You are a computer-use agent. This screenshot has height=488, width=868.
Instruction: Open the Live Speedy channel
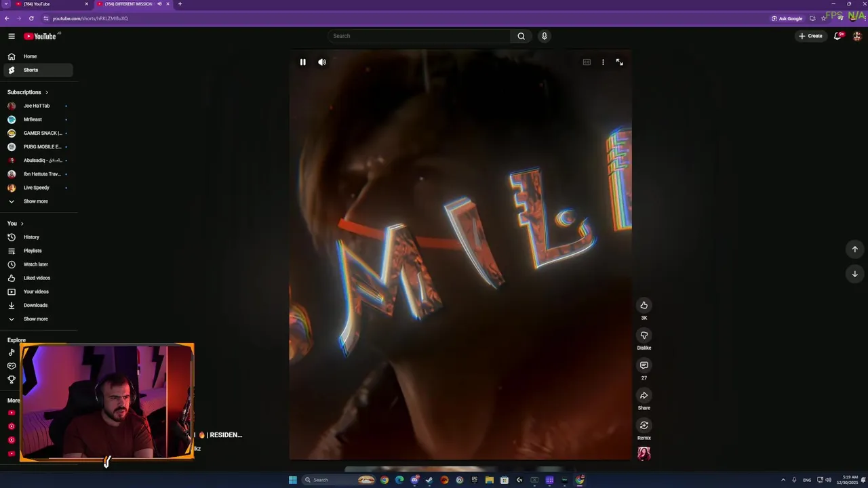pos(38,188)
